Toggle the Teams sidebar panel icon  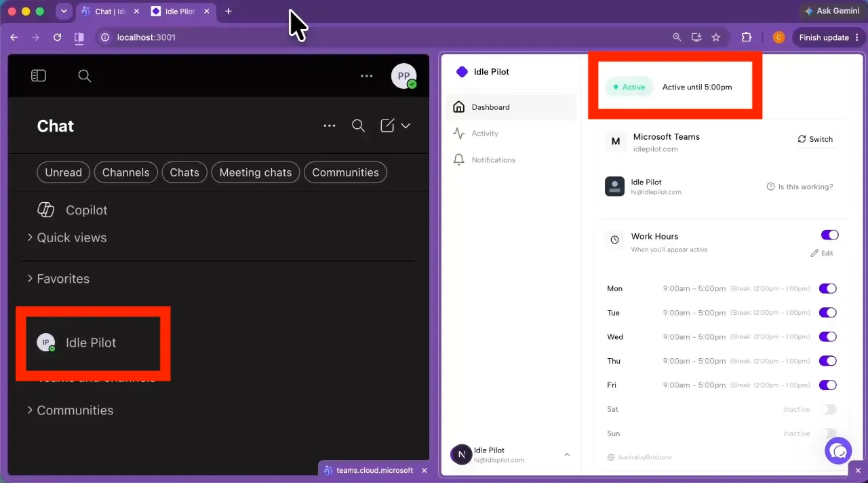click(39, 76)
